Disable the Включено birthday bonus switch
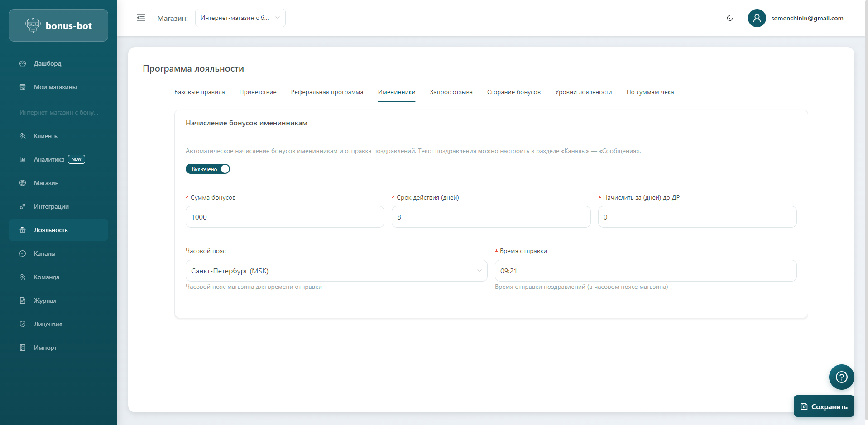The width and height of the screenshot is (868, 425). (x=208, y=169)
